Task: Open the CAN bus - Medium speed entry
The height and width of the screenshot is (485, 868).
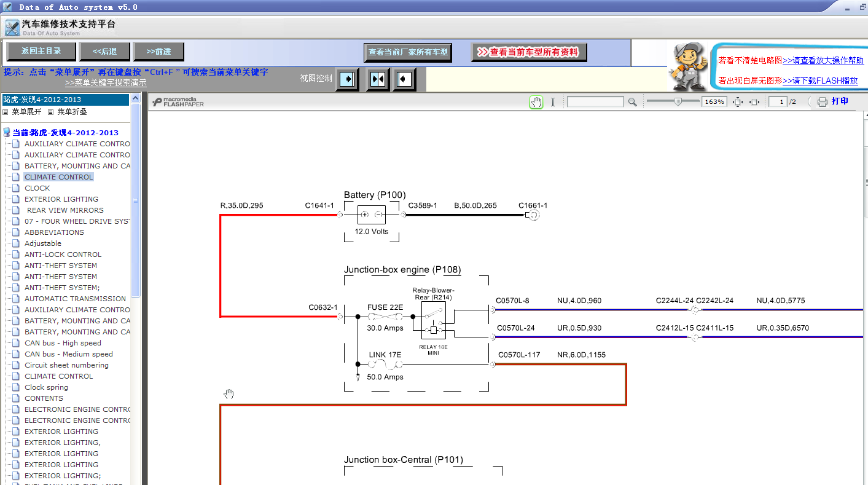Action: 69,354
